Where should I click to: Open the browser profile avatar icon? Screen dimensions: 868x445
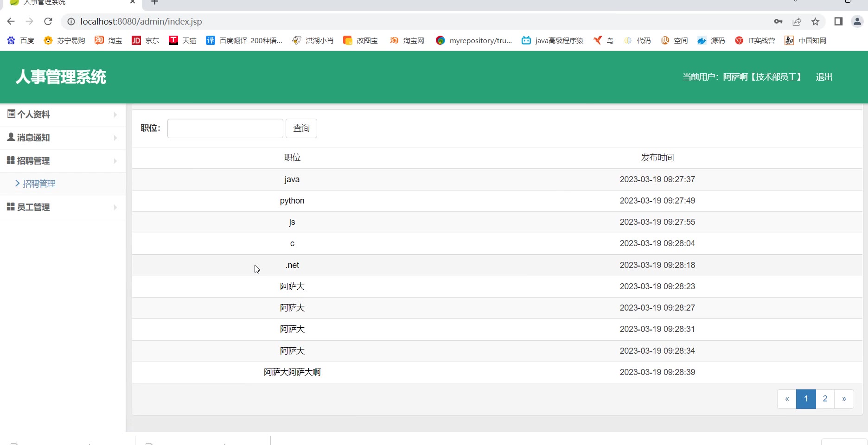click(x=857, y=21)
